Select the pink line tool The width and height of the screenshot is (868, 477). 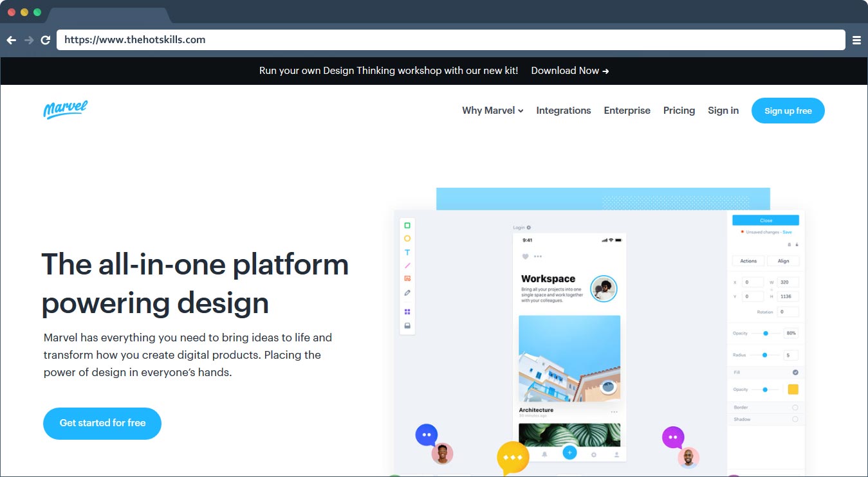(x=407, y=265)
